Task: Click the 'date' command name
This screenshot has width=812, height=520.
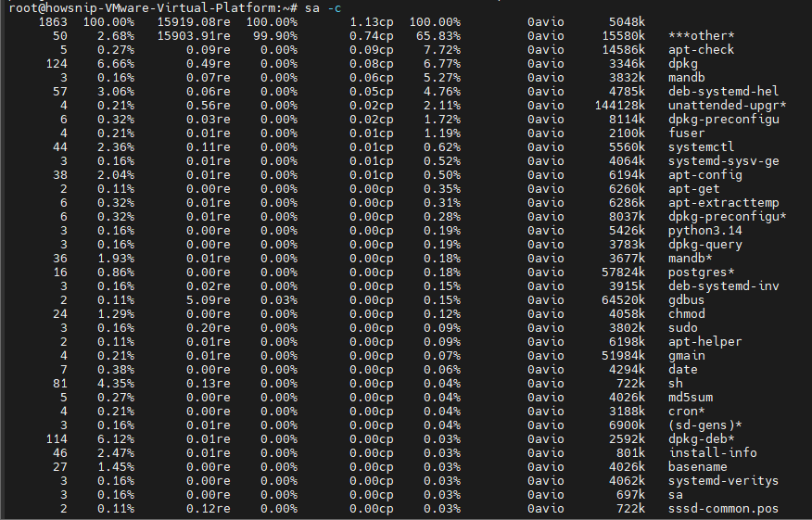Action: pos(682,369)
